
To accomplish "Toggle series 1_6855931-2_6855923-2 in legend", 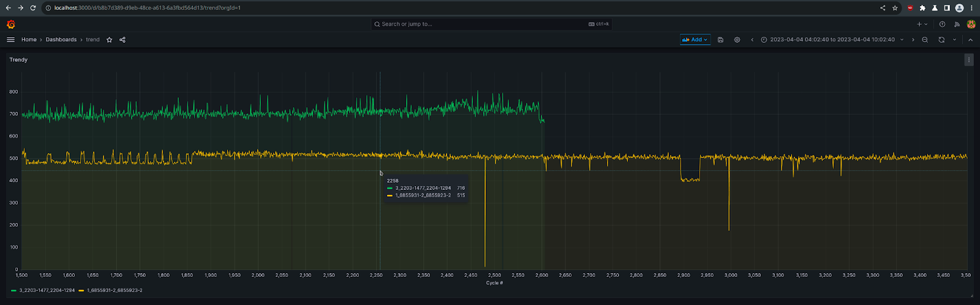I will point(115,290).
